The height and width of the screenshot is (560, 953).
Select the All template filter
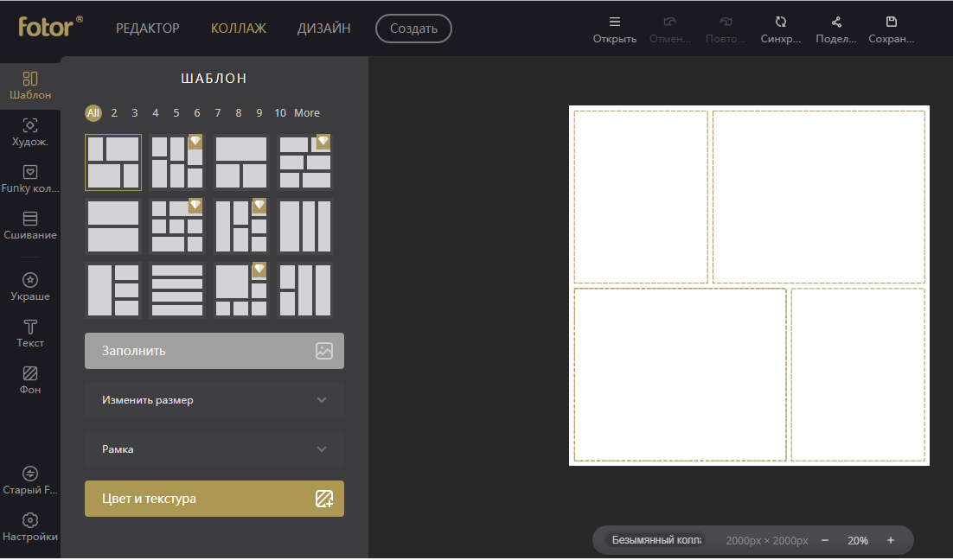[x=93, y=113]
